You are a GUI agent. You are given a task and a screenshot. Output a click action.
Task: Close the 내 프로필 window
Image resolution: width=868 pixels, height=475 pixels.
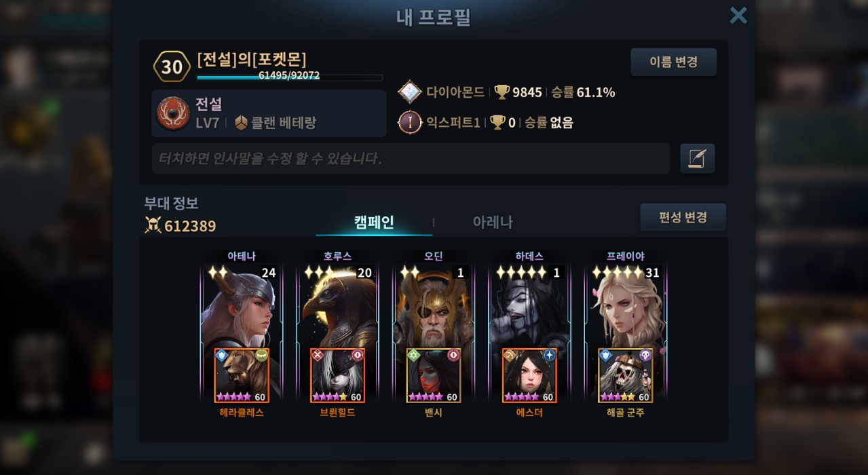(x=738, y=15)
